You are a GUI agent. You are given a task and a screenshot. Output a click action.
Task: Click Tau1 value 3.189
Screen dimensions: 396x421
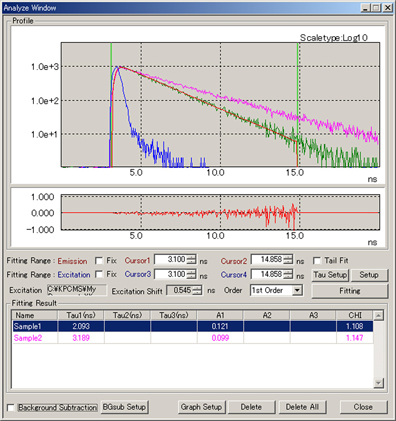tap(81, 338)
